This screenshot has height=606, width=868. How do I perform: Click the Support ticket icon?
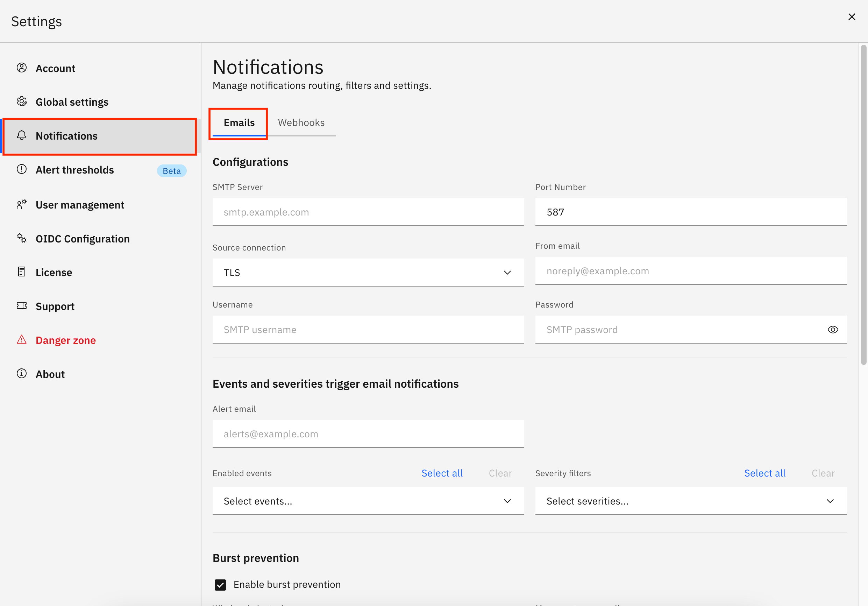tap(22, 306)
